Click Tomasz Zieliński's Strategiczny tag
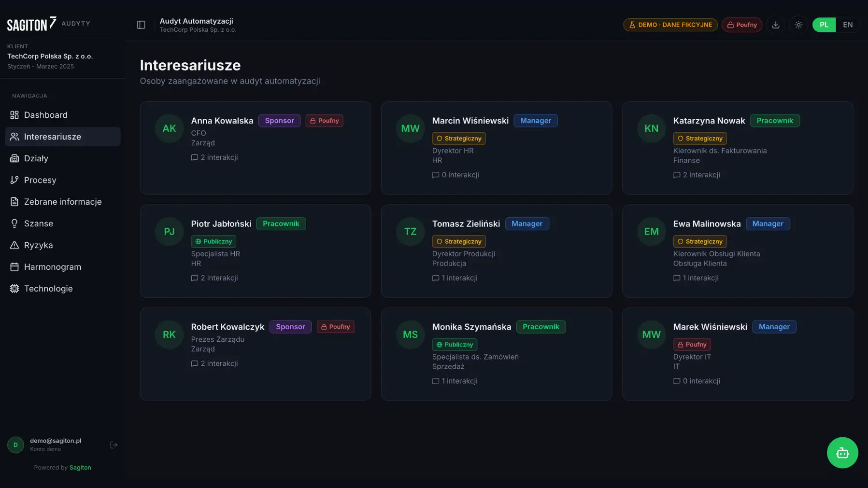Screen dimensions: 868x488 tap(459, 241)
